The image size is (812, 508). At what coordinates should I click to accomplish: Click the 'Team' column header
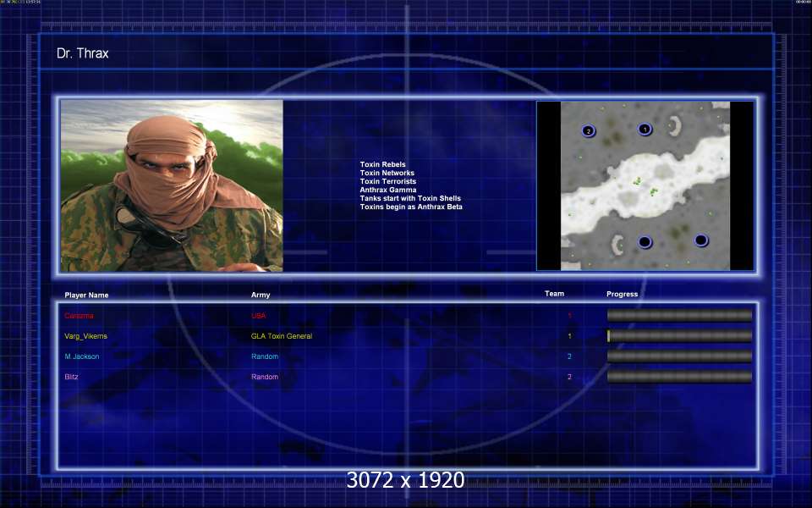coord(554,294)
